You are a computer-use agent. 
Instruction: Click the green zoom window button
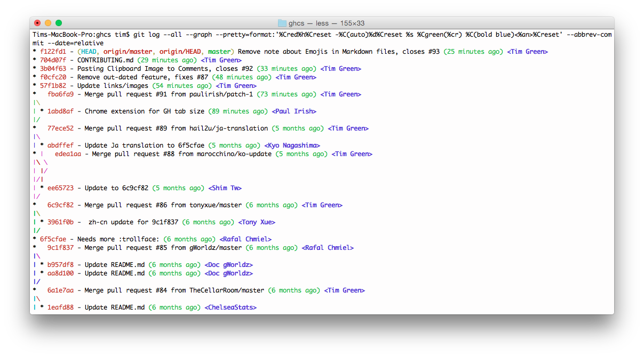tap(59, 23)
